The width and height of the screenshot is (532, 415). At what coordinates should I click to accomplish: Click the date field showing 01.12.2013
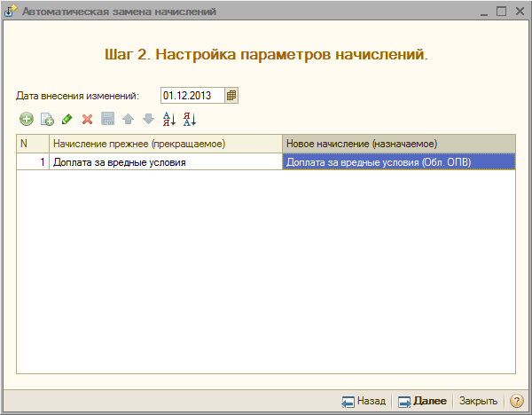[192, 95]
